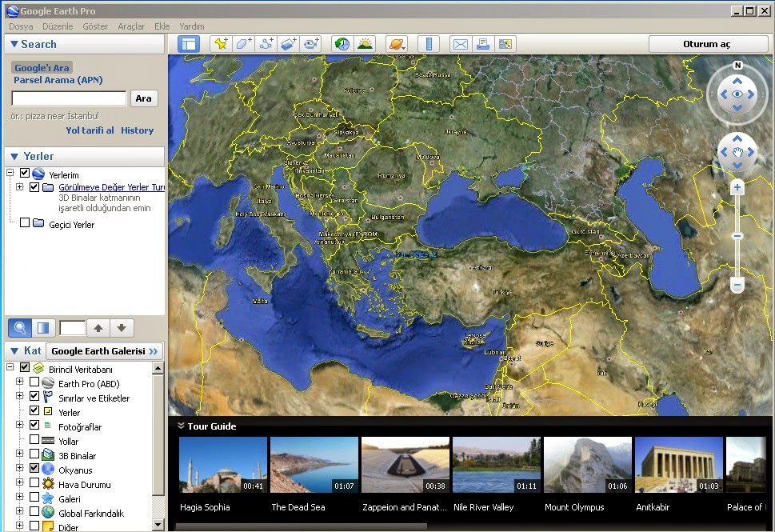Click the move joystick hand icon

[737, 152]
